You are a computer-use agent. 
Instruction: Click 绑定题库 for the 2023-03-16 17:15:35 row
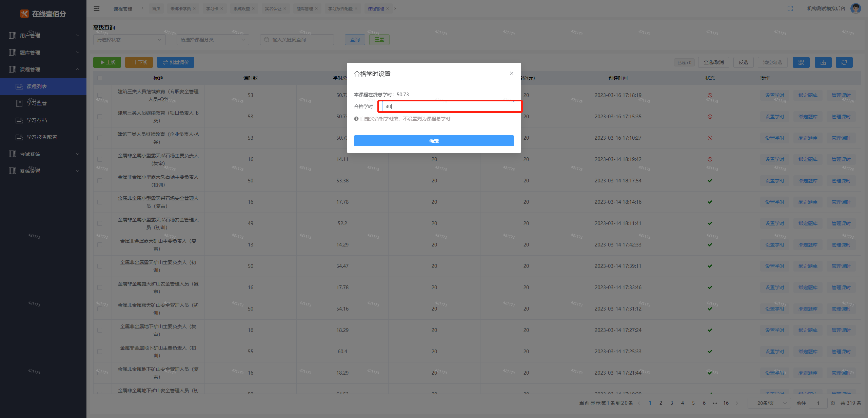click(x=808, y=117)
